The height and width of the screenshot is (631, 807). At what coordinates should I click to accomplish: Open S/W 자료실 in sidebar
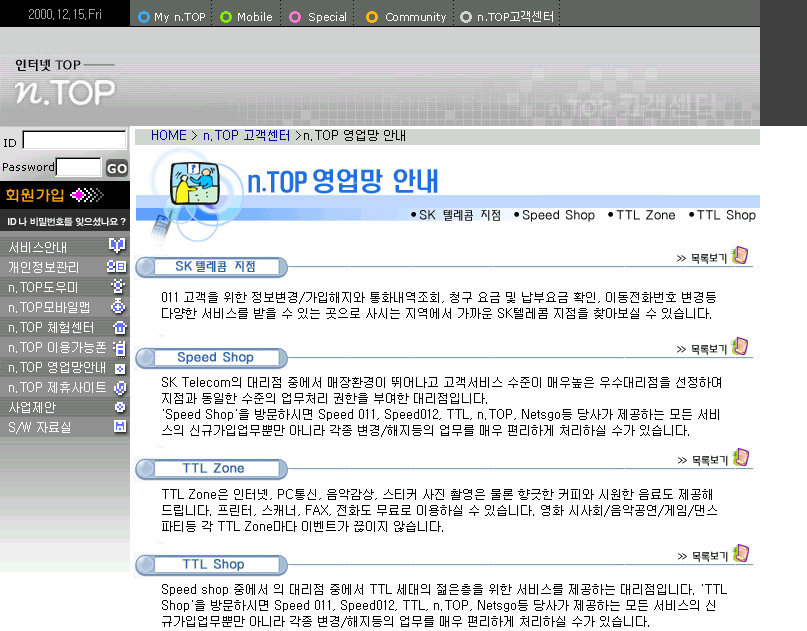(x=40, y=428)
